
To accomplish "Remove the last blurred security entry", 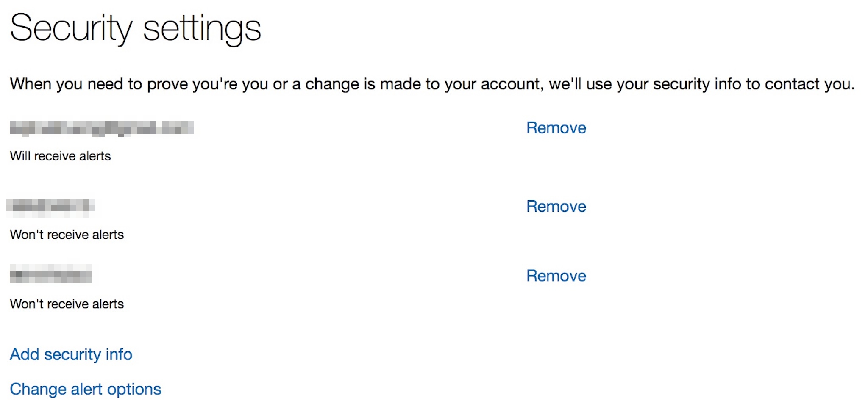I will point(556,276).
